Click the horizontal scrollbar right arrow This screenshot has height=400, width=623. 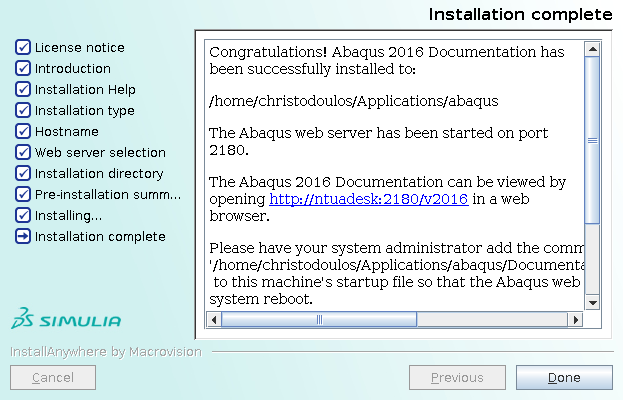(x=575, y=320)
